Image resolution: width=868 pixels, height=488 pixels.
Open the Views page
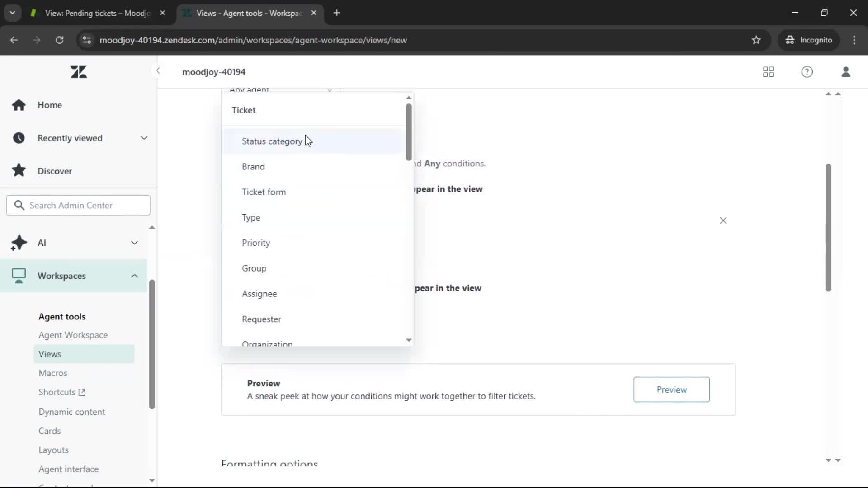(84, 354)
